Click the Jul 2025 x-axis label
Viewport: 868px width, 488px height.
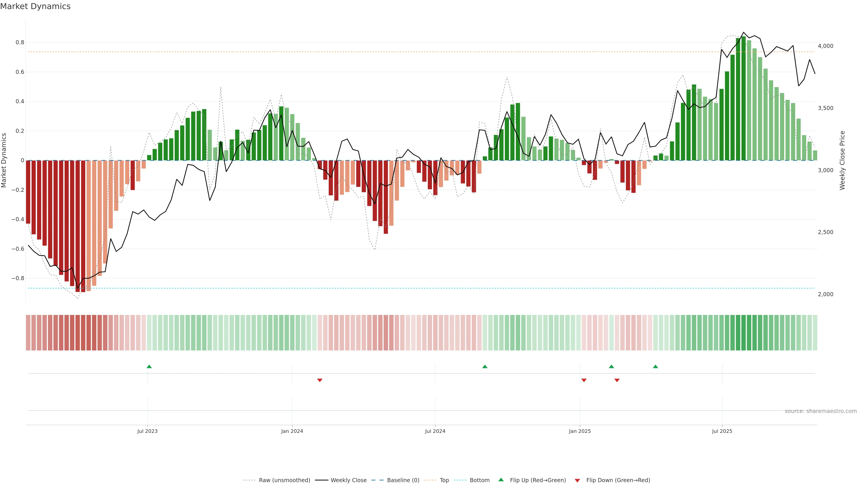[722, 431]
